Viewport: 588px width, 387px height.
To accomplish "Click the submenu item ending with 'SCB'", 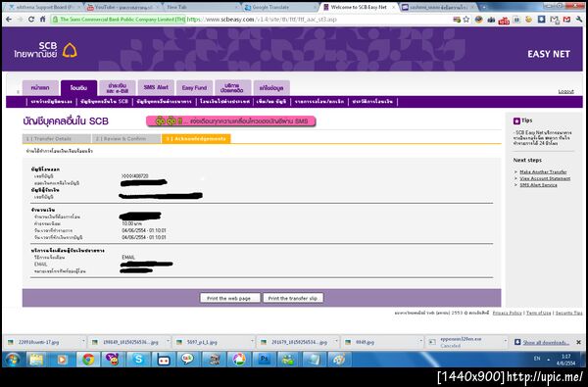I will (x=105, y=102).
